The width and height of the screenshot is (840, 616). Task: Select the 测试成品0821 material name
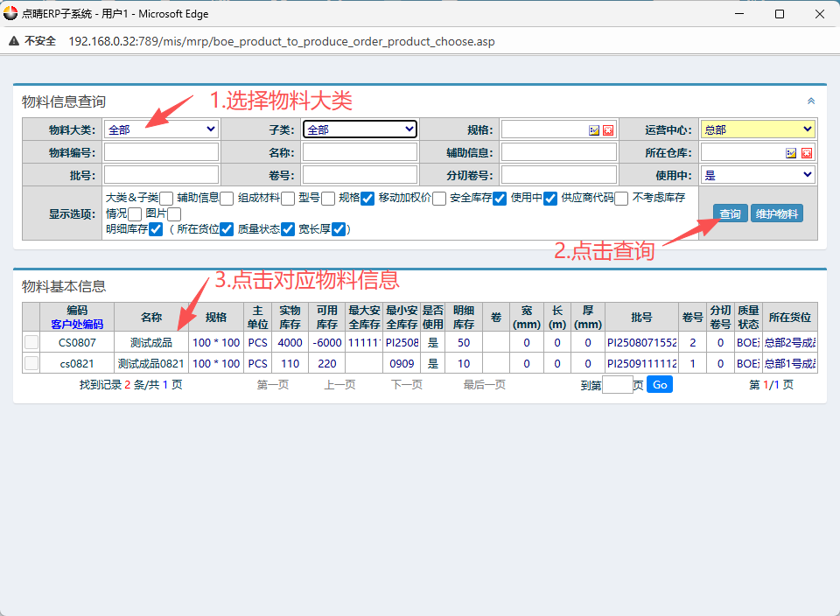[150, 363]
